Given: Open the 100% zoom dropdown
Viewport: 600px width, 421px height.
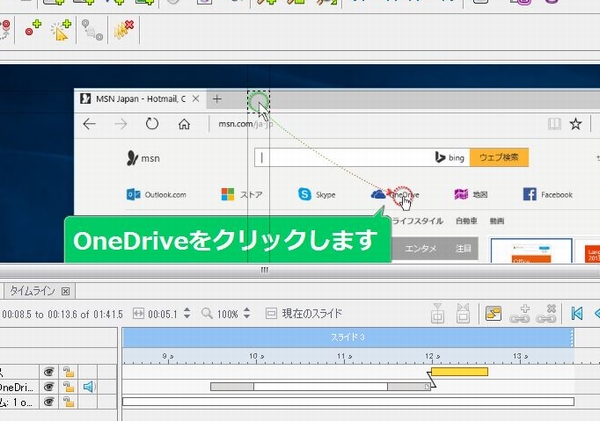Looking at the screenshot, I should pyautogui.click(x=247, y=314).
